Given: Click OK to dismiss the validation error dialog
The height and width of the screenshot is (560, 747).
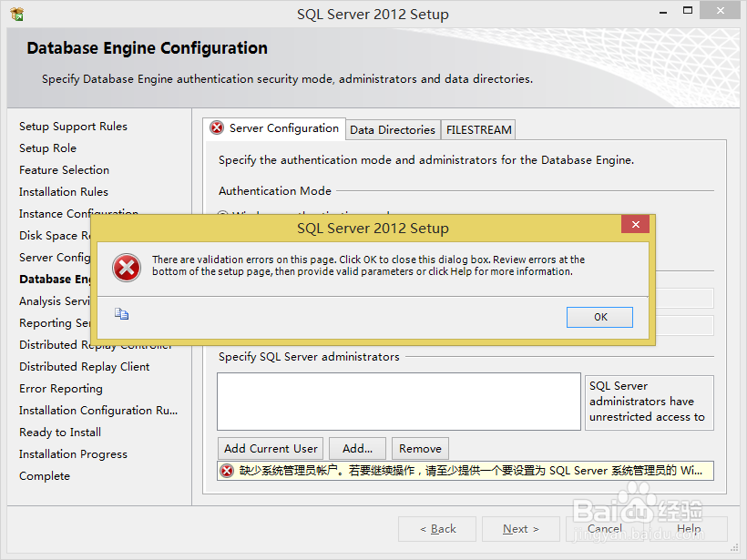Looking at the screenshot, I should point(599,316).
